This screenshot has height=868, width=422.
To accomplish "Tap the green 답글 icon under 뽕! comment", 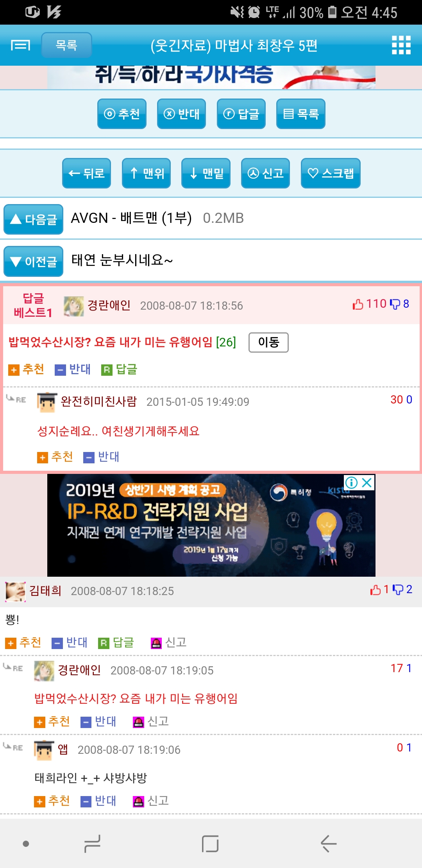I will (x=104, y=643).
